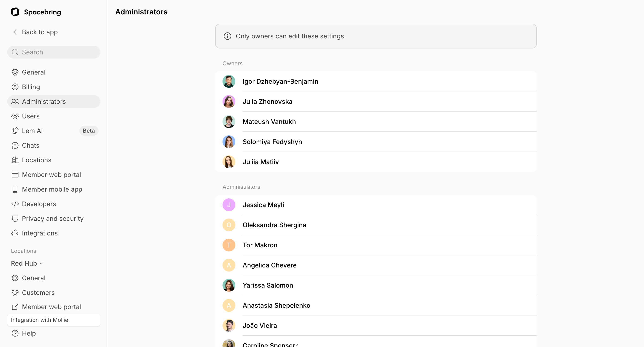
Task: Open Privacy and security settings
Action: [x=54, y=219]
